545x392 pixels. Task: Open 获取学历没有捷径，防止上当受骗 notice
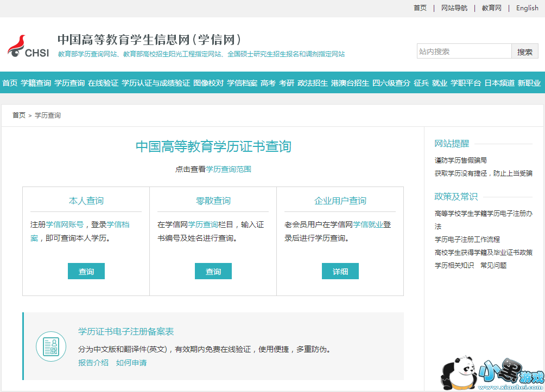(x=484, y=173)
